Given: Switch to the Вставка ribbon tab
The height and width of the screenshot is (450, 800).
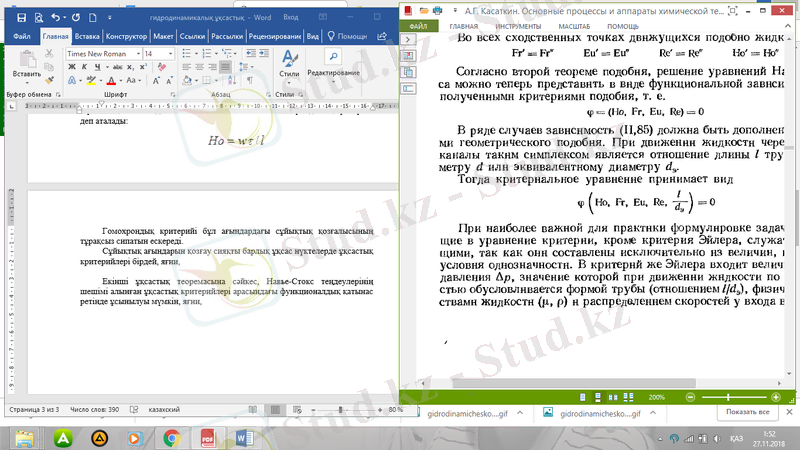Looking at the screenshot, I should click(x=88, y=35).
